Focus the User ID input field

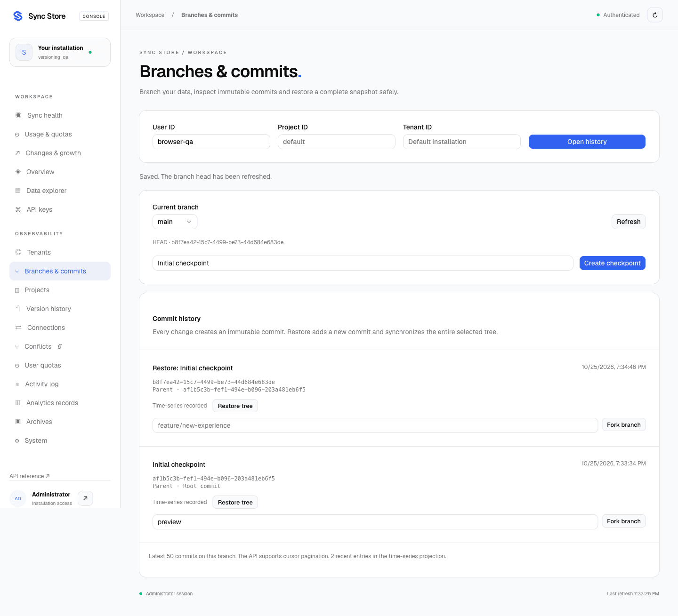[211, 142]
